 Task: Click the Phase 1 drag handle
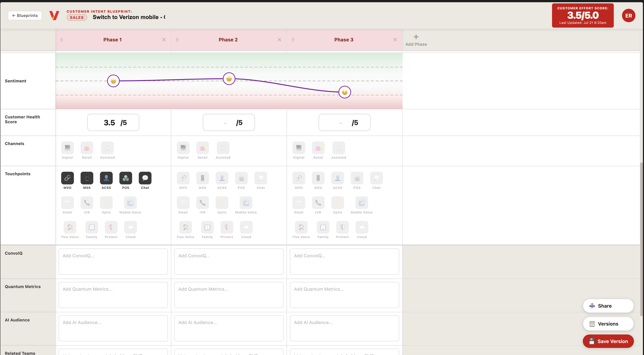pos(62,40)
